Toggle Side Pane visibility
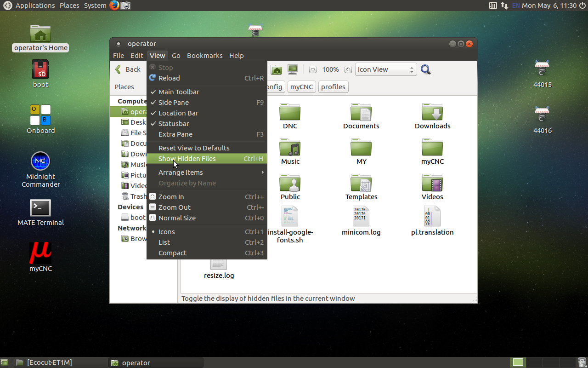 (174, 103)
